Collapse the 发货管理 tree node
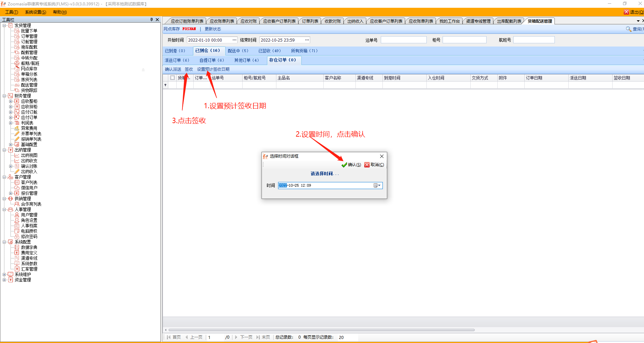The image size is (644, 343). pyautogui.click(x=4, y=26)
